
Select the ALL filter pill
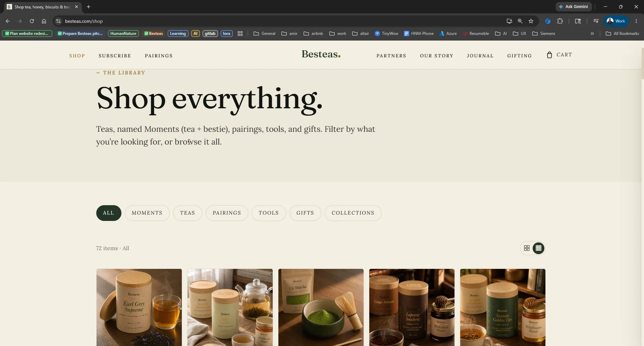pyautogui.click(x=109, y=213)
